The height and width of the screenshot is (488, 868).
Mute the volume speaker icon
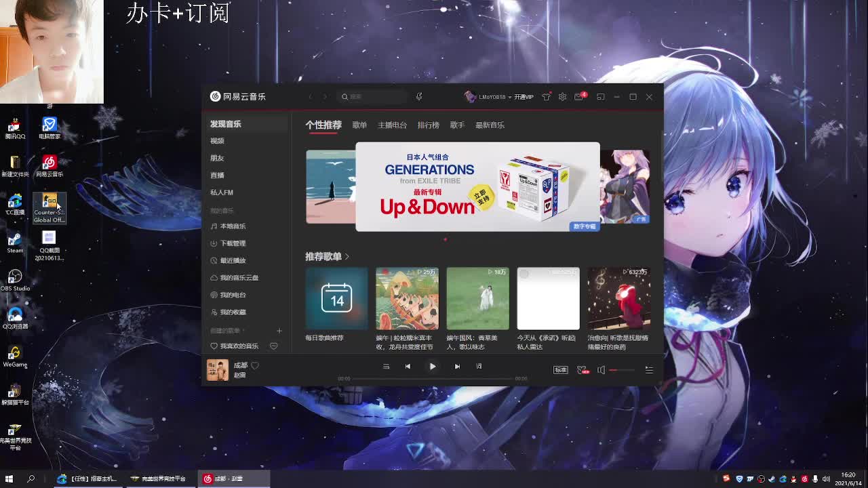pos(601,369)
